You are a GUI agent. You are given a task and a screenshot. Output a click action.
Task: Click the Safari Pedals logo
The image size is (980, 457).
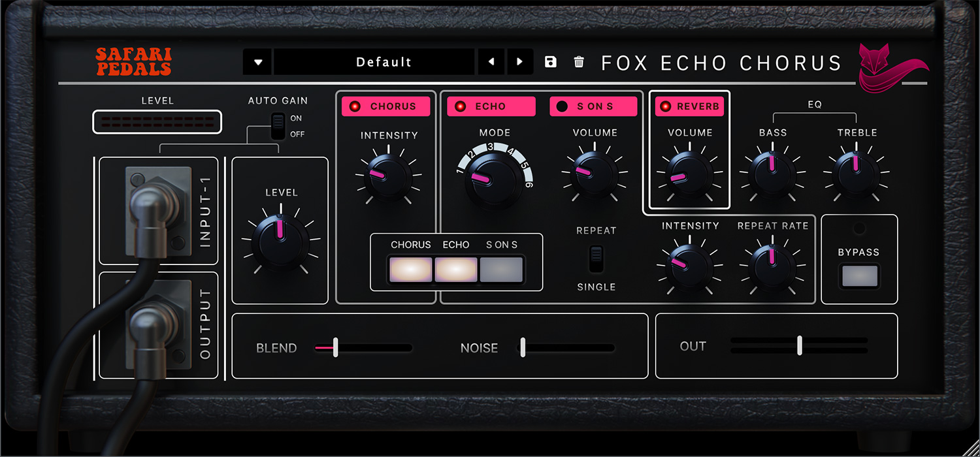(133, 61)
